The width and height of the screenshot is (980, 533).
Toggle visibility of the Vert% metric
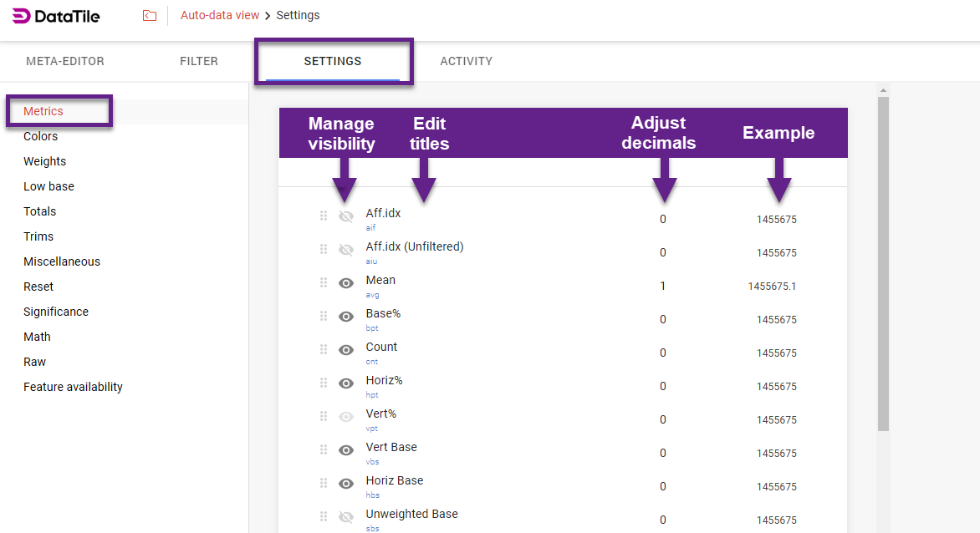[x=346, y=416]
